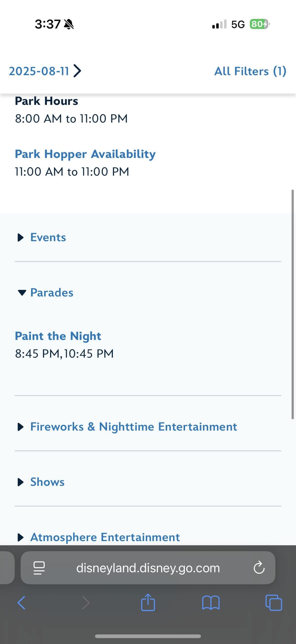Screen dimensions: 296x644
Task: Expand the Atmosphere Entertainment section
Action: coord(105,537)
